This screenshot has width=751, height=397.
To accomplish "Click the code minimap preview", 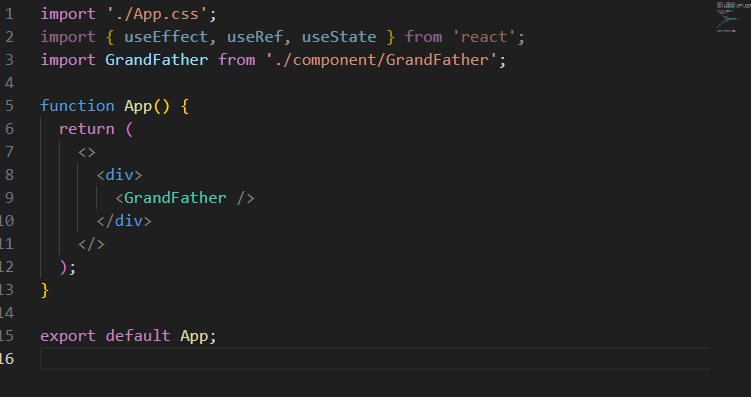I will point(732,17).
